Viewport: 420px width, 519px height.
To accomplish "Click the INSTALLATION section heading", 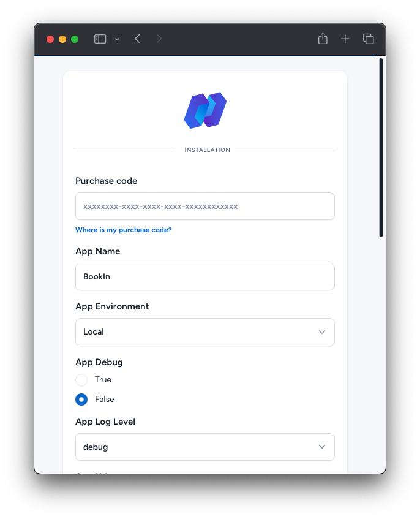I will coord(207,150).
